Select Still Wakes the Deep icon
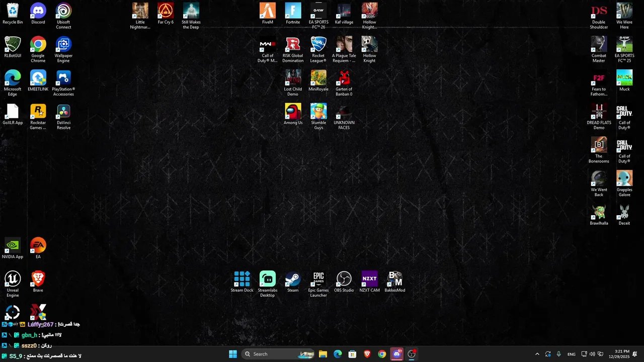Image resolution: width=644 pixels, height=362 pixels. tap(191, 16)
